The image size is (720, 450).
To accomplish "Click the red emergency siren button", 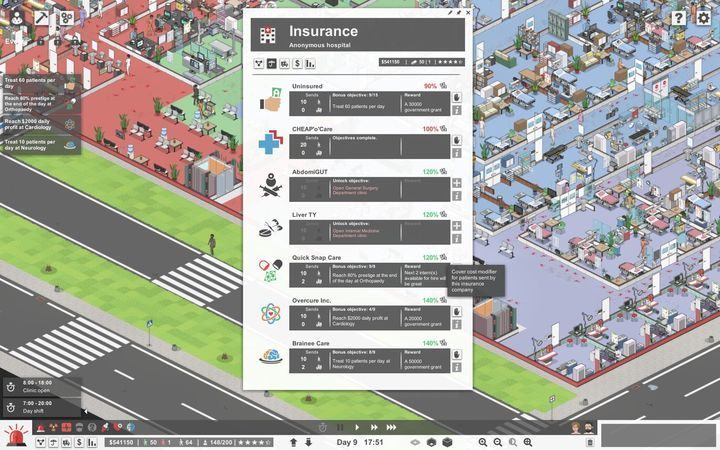I will pos(17,434).
